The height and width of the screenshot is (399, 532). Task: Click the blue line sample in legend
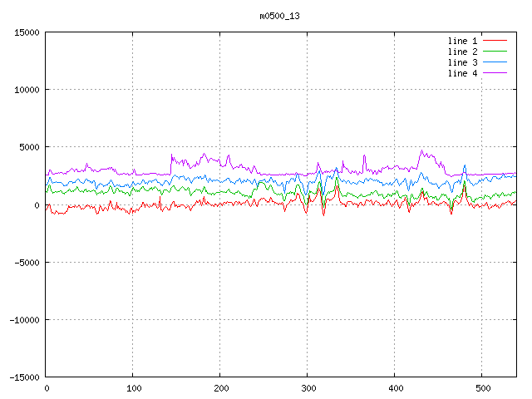pos(495,62)
